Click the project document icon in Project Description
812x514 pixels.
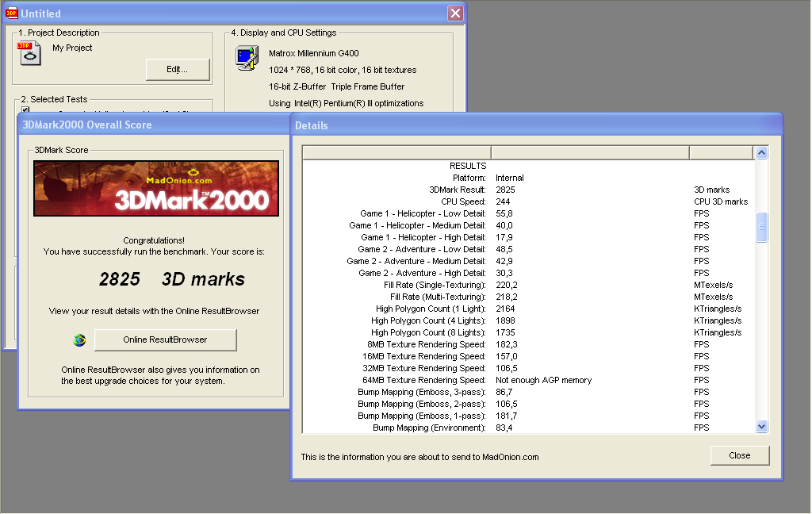pos(29,53)
